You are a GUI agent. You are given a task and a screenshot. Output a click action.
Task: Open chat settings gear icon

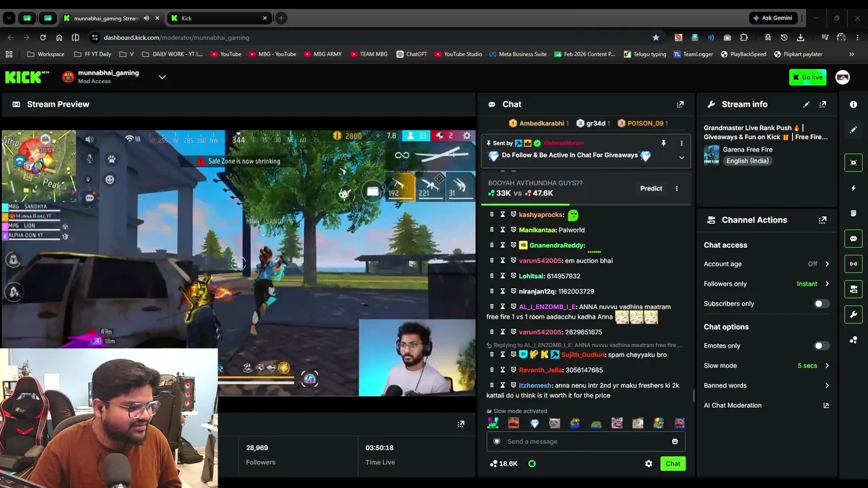click(x=648, y=464)
